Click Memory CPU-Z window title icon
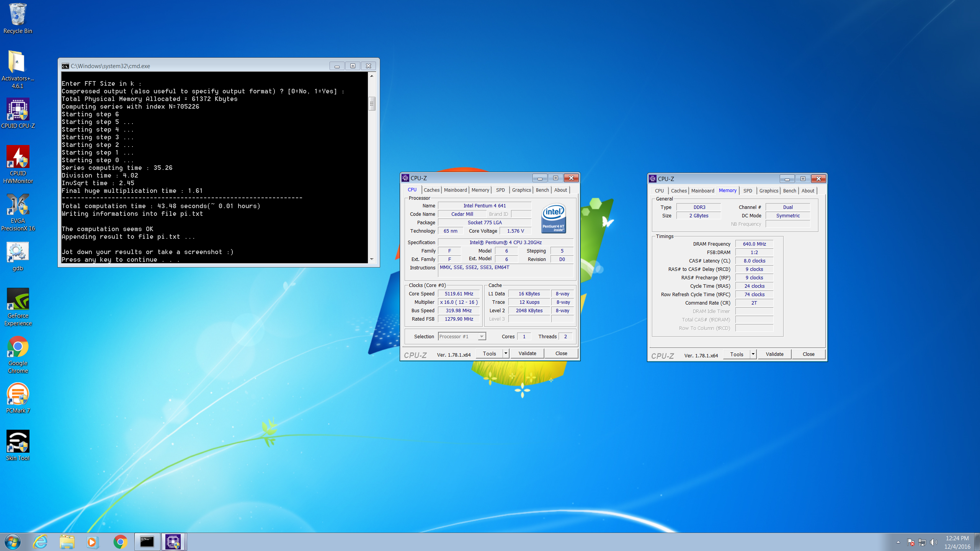 point(653,179)
